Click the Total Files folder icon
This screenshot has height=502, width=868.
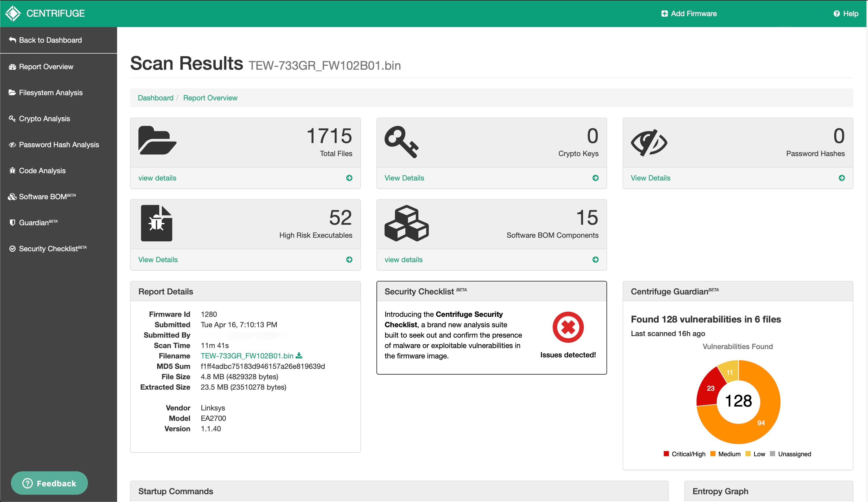click(x=157, y=140)
